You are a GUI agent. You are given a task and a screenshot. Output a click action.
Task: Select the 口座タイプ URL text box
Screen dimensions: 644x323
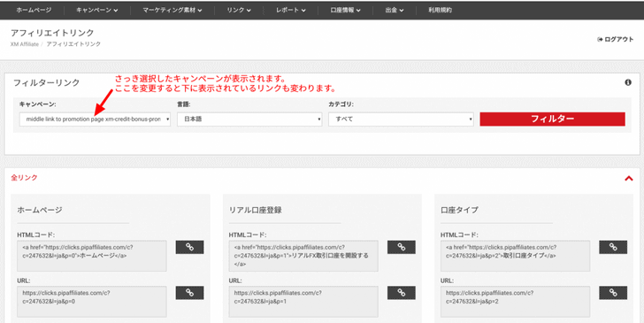[516, 302]
